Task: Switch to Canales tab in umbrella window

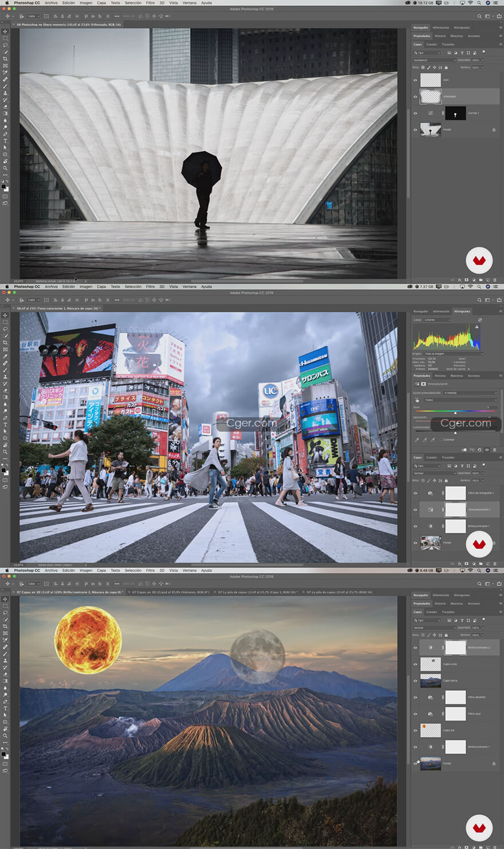Action: tap(432, 44)
